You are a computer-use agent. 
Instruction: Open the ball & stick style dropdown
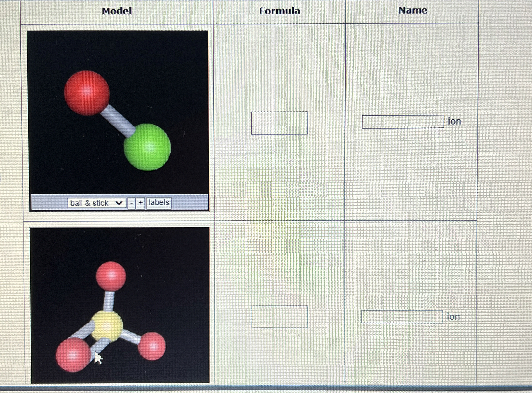click(x=97, y=203)
